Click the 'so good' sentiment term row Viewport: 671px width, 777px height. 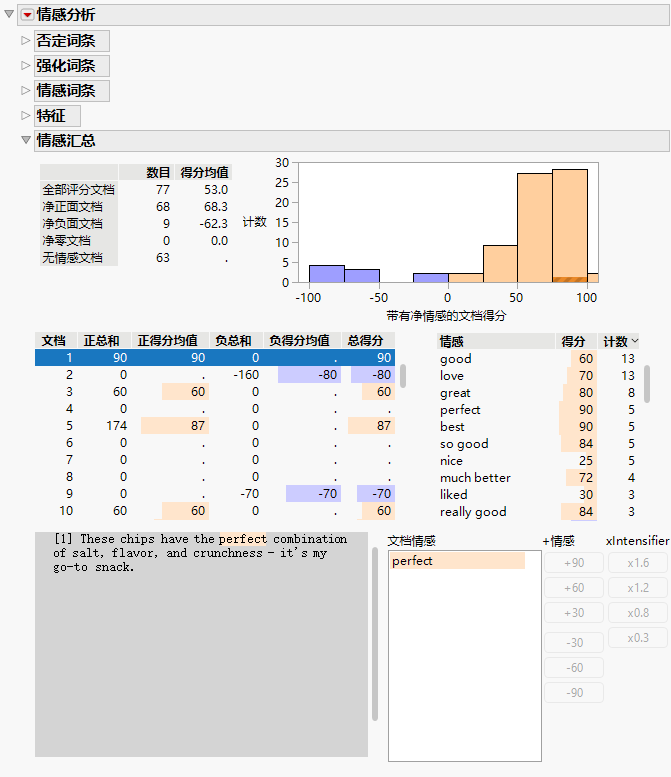(x=538, y=444)
